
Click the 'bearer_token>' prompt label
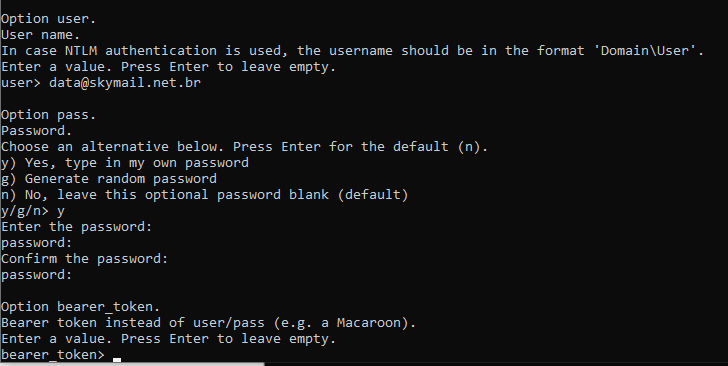pos(53,355)
